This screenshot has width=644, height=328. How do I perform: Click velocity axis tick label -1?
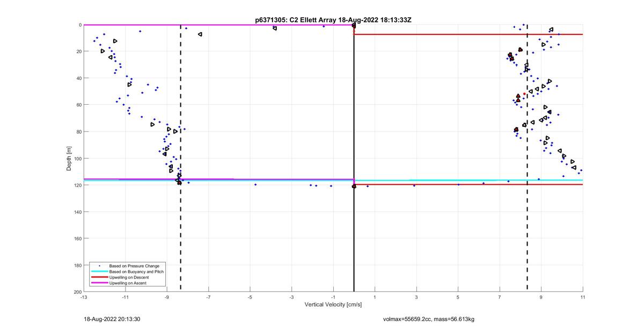click(x=333, y=297)
